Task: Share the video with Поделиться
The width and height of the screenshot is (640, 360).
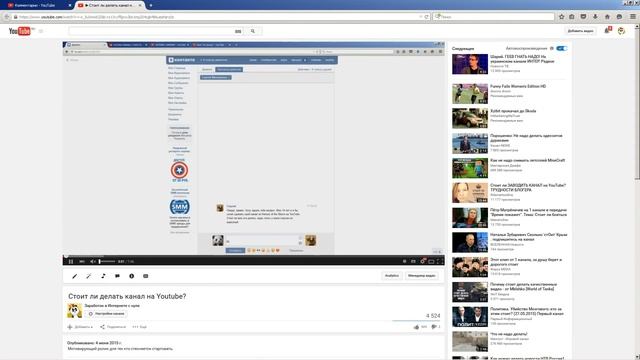Action: (x=113, y=327)
